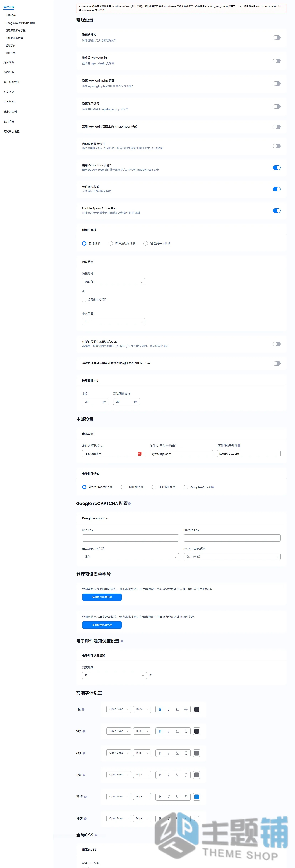Click help icon next to 管理员电子邮件 label
Screen dimensions: 295x868
pos(239,445)
